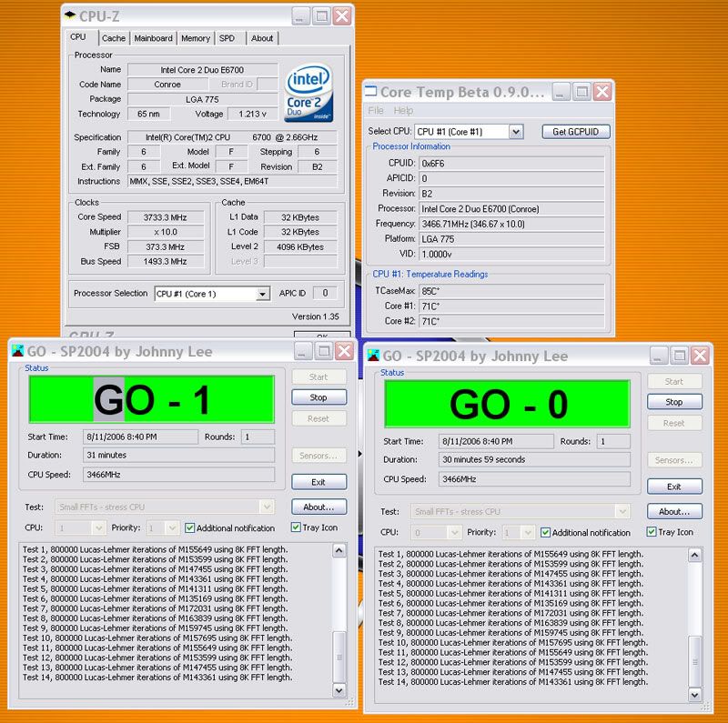Toggle Tray Icon checkbox in GO - 0 window
Viewport: 728px width, 723px height.
[x=652, y=532]
